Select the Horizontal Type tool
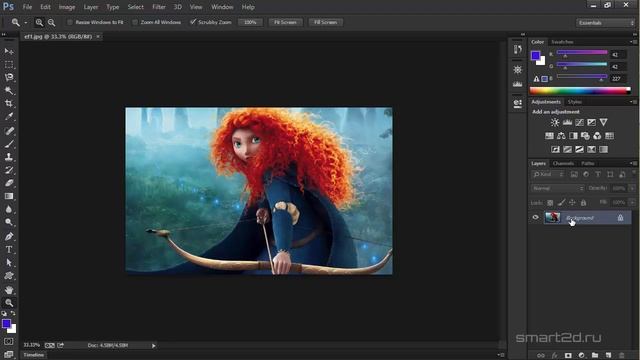640x360 pixels. [9, 249]
